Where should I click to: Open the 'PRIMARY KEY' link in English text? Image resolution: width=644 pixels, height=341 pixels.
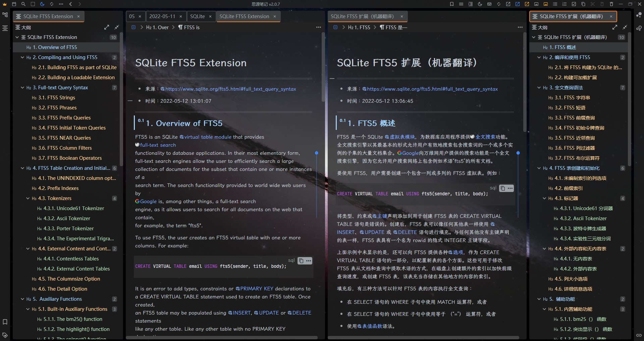257,289
